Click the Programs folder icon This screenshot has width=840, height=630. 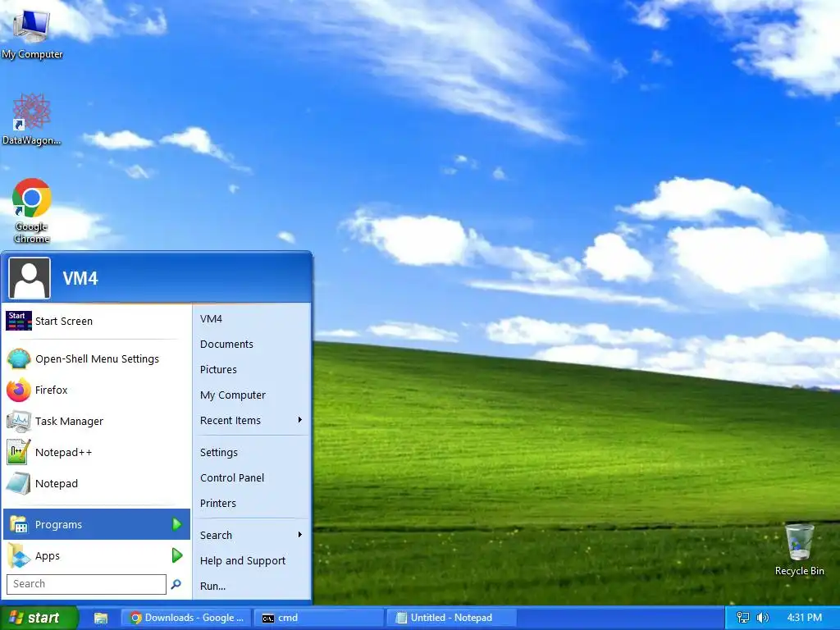[19, 524]
